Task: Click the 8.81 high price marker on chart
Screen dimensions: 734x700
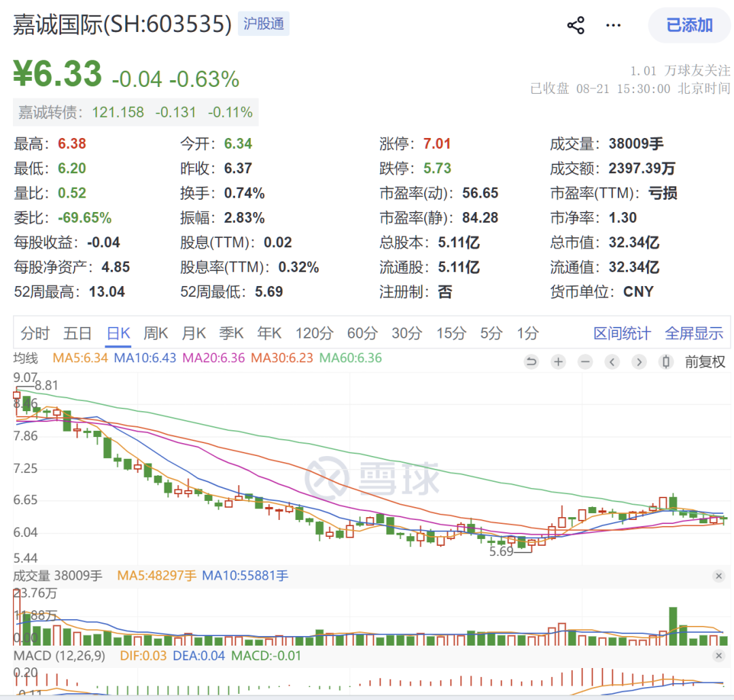Action: click(46, 385)
